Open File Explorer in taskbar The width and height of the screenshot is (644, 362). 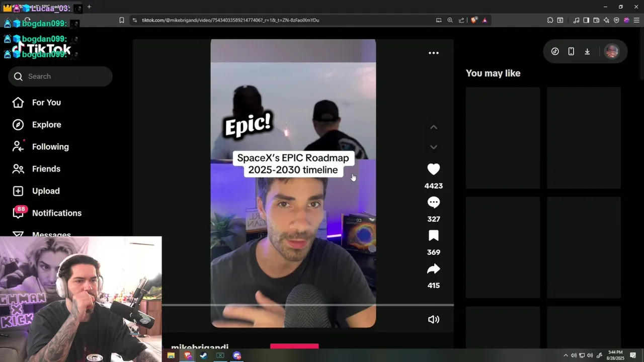(x=171, y=355)
